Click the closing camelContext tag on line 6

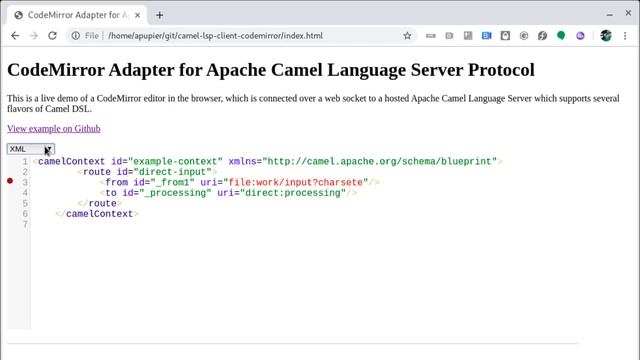coord(97,214)
